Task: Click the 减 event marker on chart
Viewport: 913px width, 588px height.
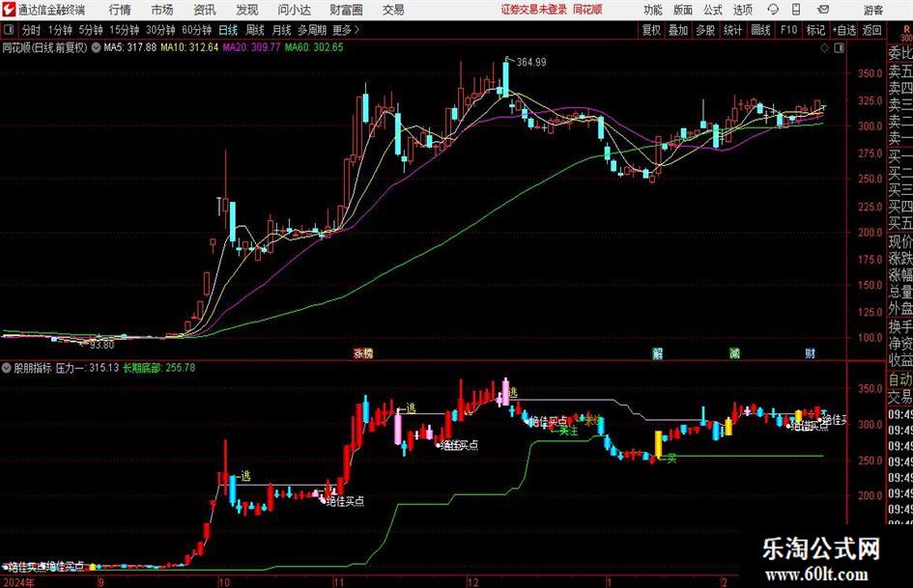Action: tap(735, 352)
